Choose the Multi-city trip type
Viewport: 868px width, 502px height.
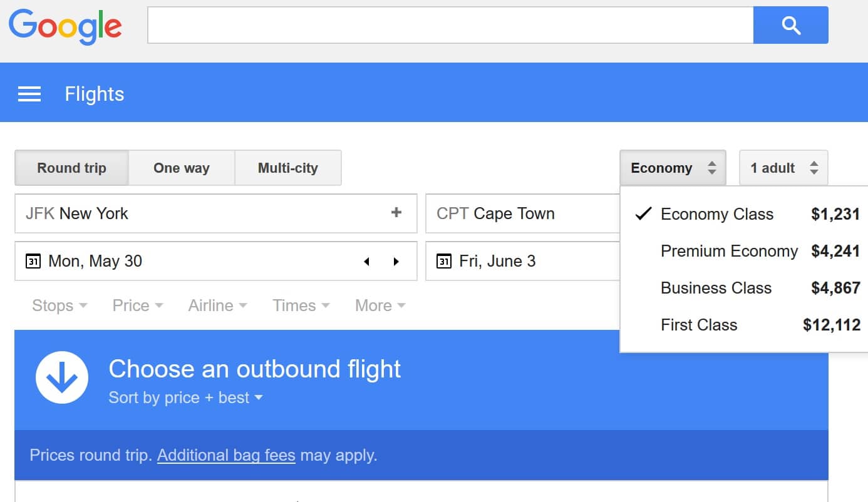[288, 168]
